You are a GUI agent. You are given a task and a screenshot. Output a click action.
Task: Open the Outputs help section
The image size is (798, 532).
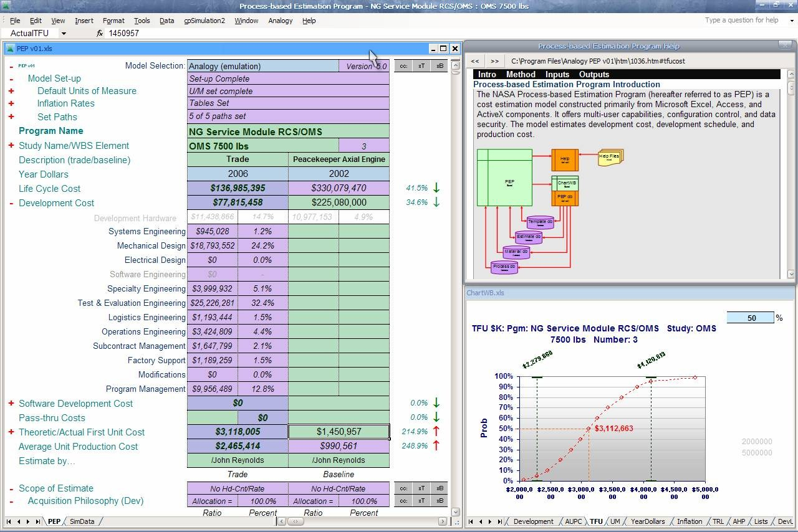point(594,74)
